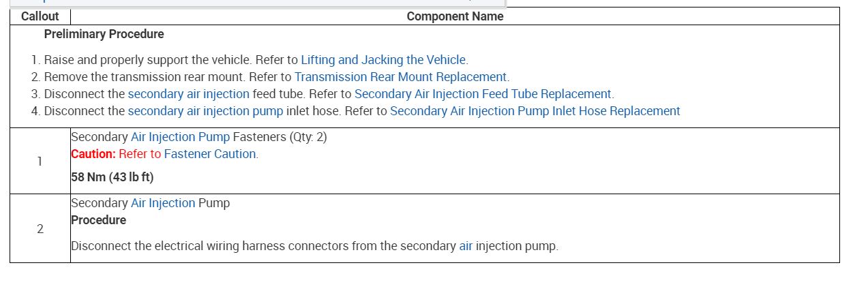
Task: Click 'Air Injection' link in callout 2 title
Action: point(162,203)
